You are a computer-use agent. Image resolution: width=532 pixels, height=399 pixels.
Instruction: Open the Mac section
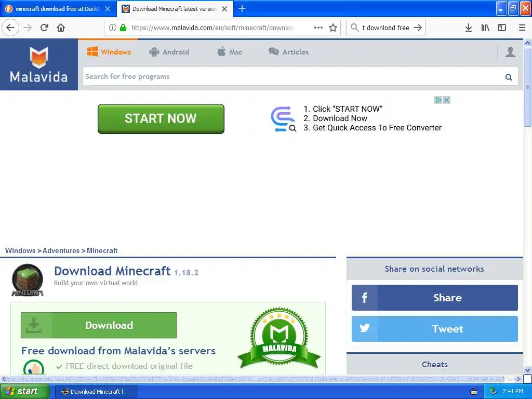[x=230, y=52]
